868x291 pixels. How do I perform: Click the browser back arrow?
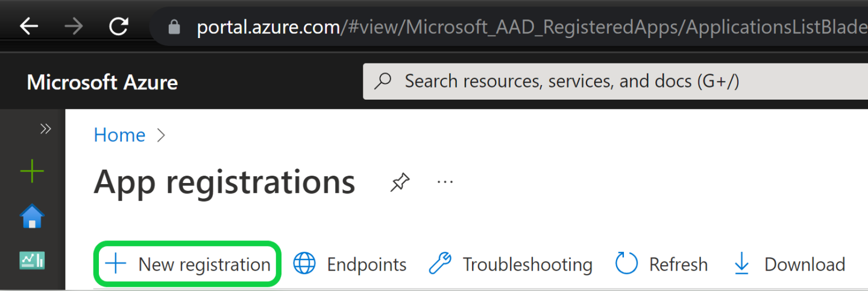click(29, 27)
